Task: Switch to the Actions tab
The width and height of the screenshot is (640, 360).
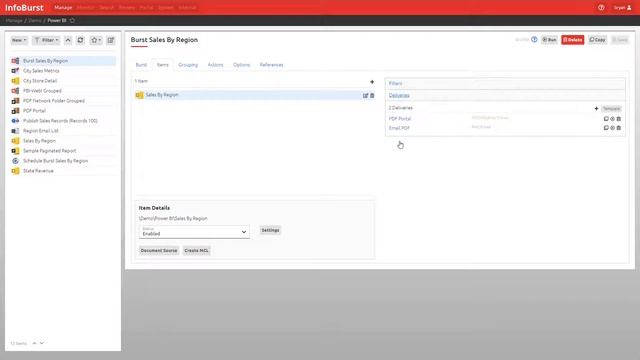Action: point(216,65)
